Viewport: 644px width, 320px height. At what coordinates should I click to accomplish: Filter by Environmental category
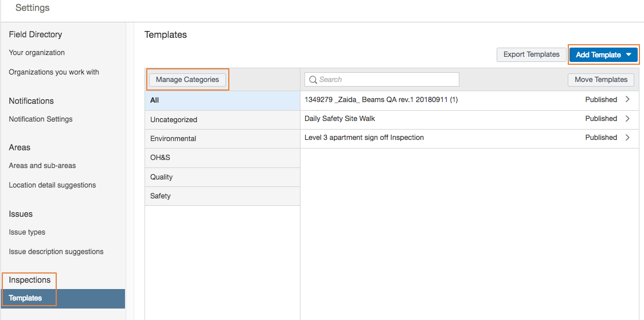tap(222, 139)
